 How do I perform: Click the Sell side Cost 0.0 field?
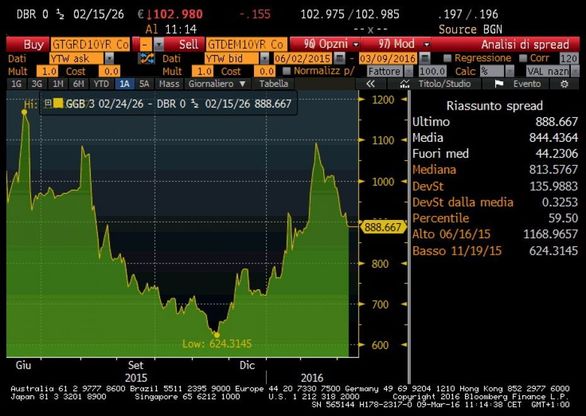click(x=265, y=71)
